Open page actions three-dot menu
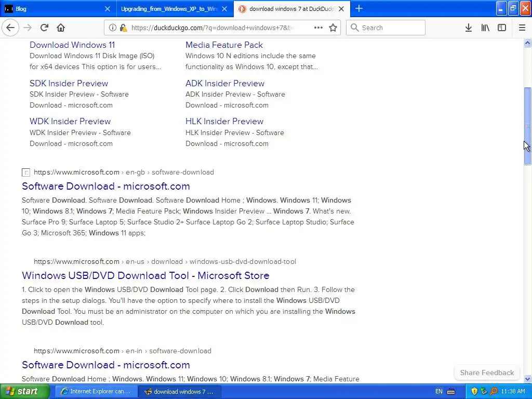 point(318,28)
